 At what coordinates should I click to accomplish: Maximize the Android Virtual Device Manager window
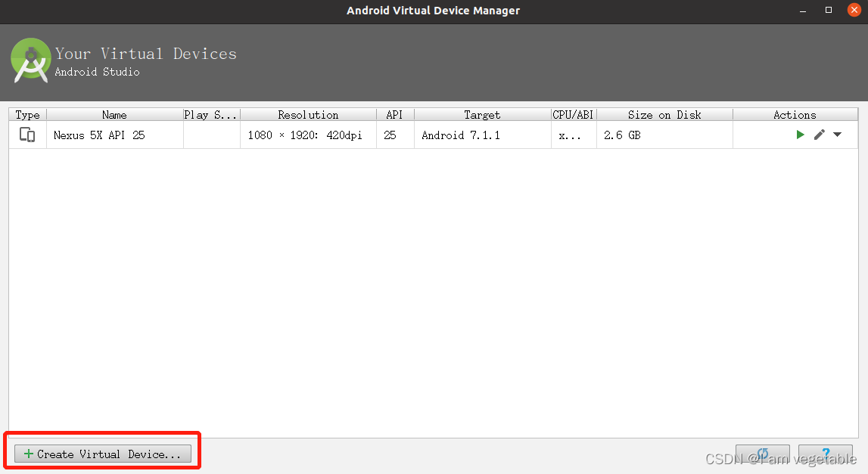829,10
